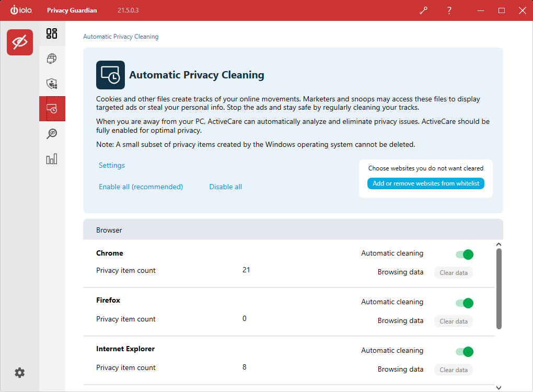Click the Firefox browser name
533x392 pixels.
pos(108,300)
